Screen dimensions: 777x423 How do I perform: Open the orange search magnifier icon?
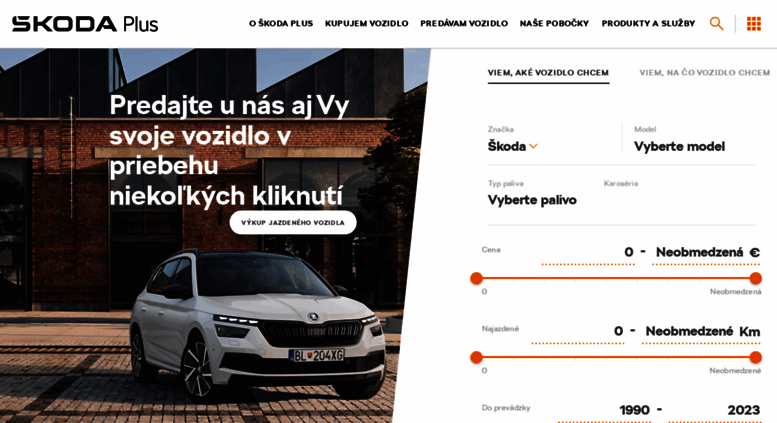coord(716,23)
